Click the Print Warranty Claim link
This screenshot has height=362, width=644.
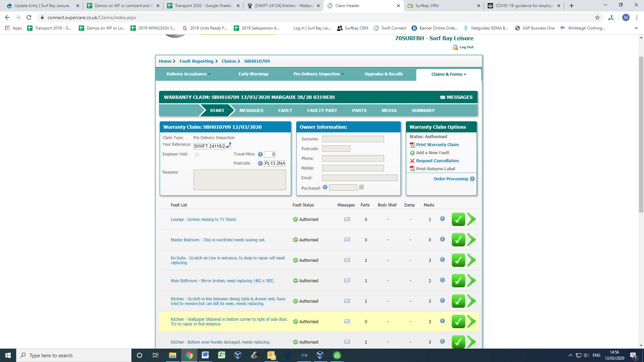[x=437, y=145]
